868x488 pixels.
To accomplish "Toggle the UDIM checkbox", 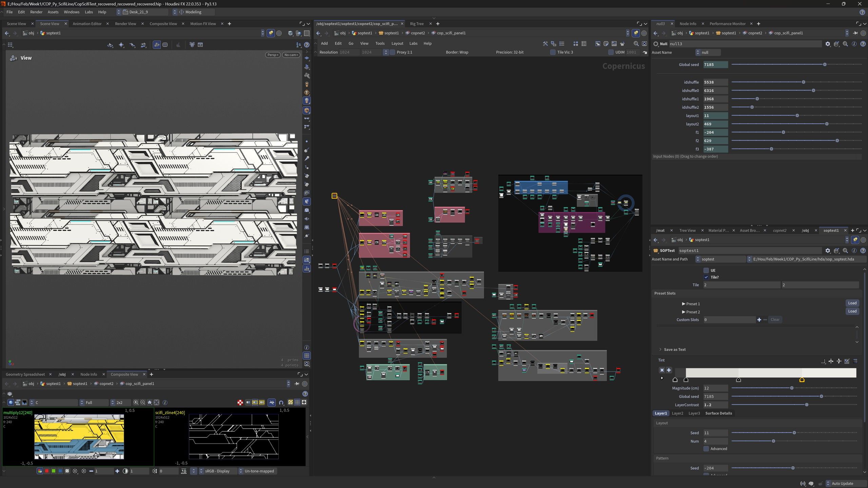I will [x=611, y=52].
